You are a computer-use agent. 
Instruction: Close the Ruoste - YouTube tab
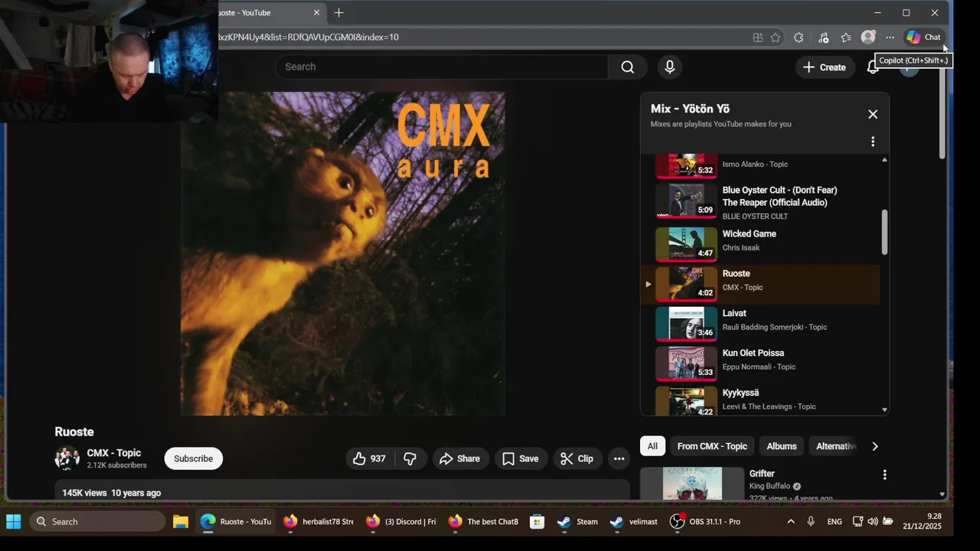316,12
